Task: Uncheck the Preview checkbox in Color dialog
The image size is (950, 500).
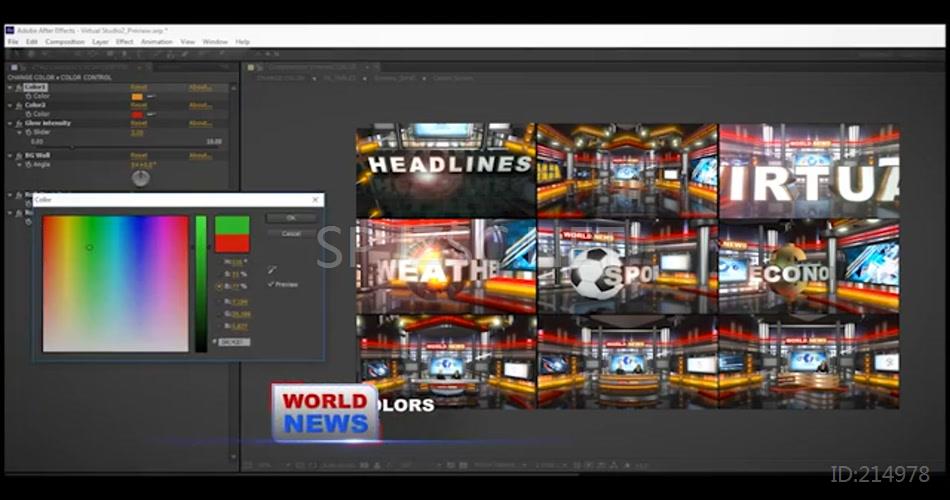Action: click(271, 284)
